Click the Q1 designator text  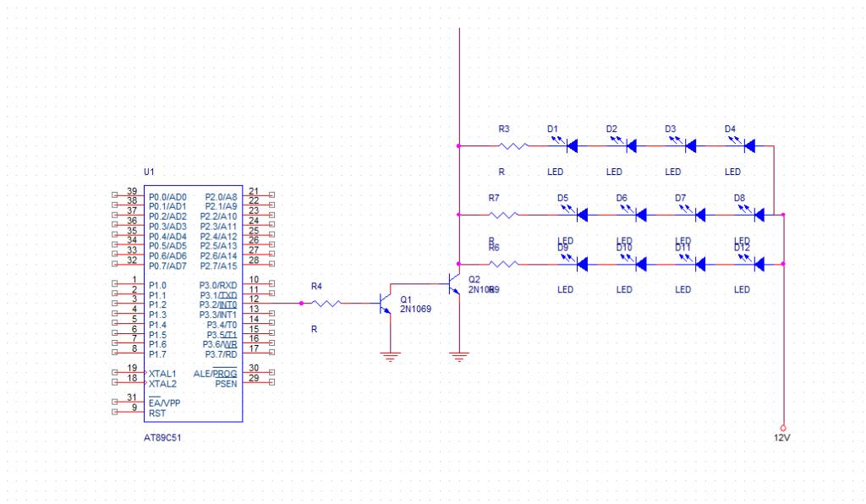pyautogui.click(x=406, y=299)
